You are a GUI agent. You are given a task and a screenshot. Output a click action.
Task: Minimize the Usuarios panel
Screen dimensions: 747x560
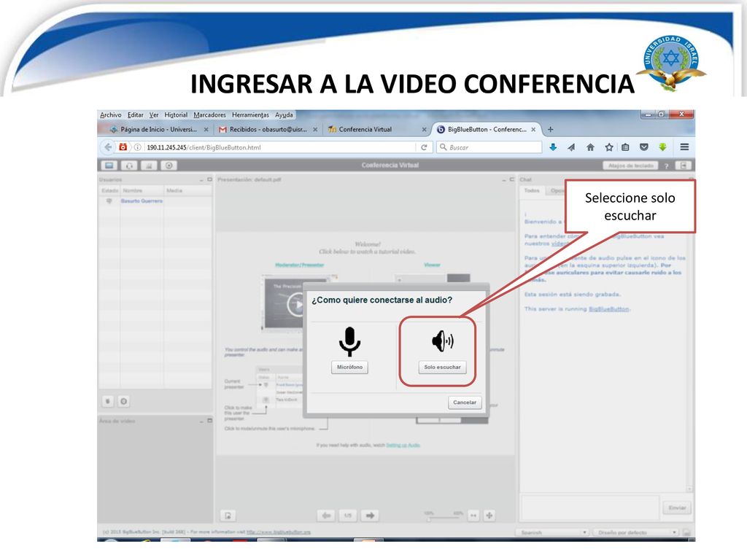(x=201, y=180)
